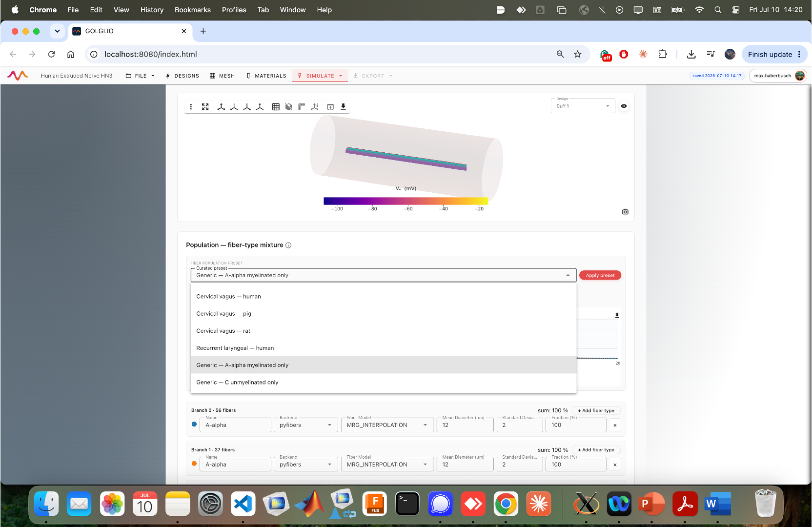Remove Branch 1 A-alpha fiber row

tap(615, 465)
